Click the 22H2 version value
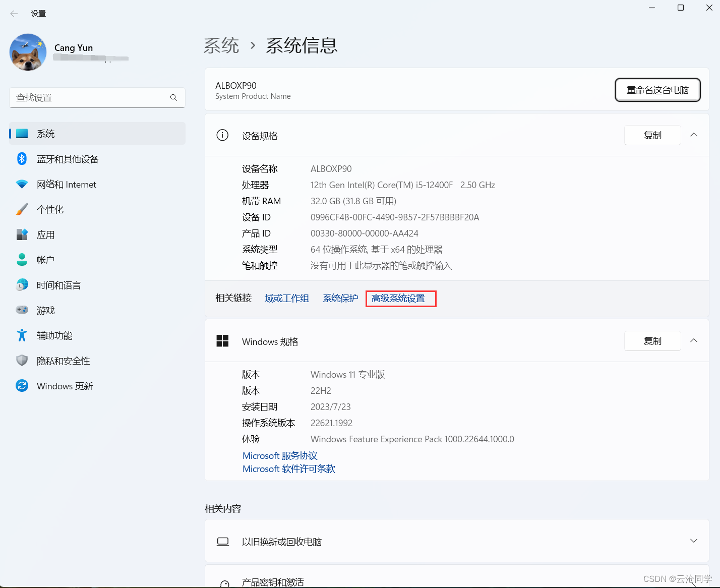 (x=321, y=391)
